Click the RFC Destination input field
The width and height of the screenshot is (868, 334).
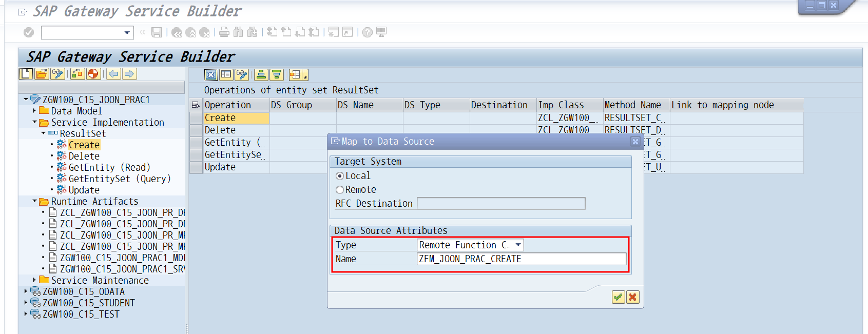coord(501,204)
